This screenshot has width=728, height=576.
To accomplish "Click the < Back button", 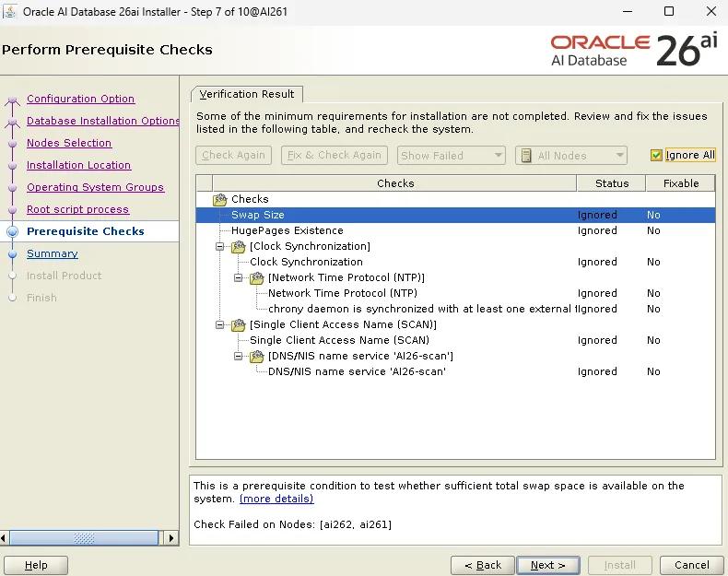I will [482, 565].
